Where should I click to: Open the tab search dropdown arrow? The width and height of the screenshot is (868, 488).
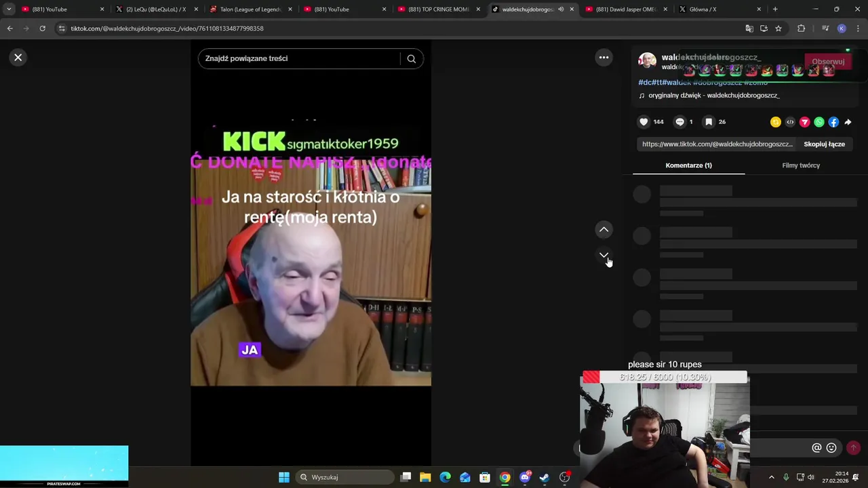(9, 9)
